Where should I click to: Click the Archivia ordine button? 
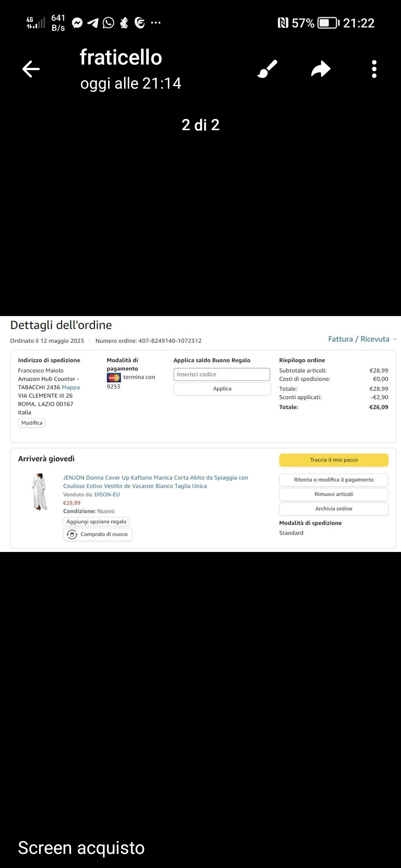pos(334,509)
